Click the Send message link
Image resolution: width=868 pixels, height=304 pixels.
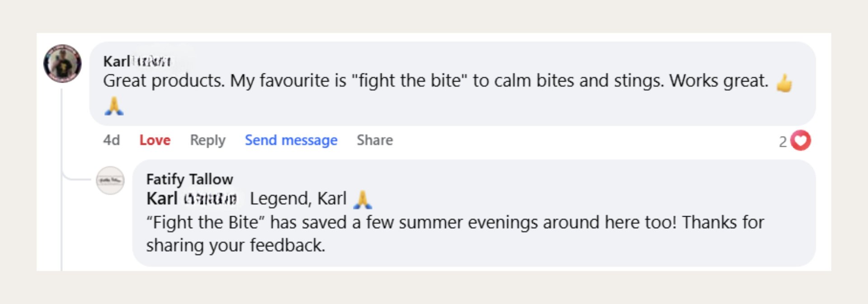[x=291, y=140]
